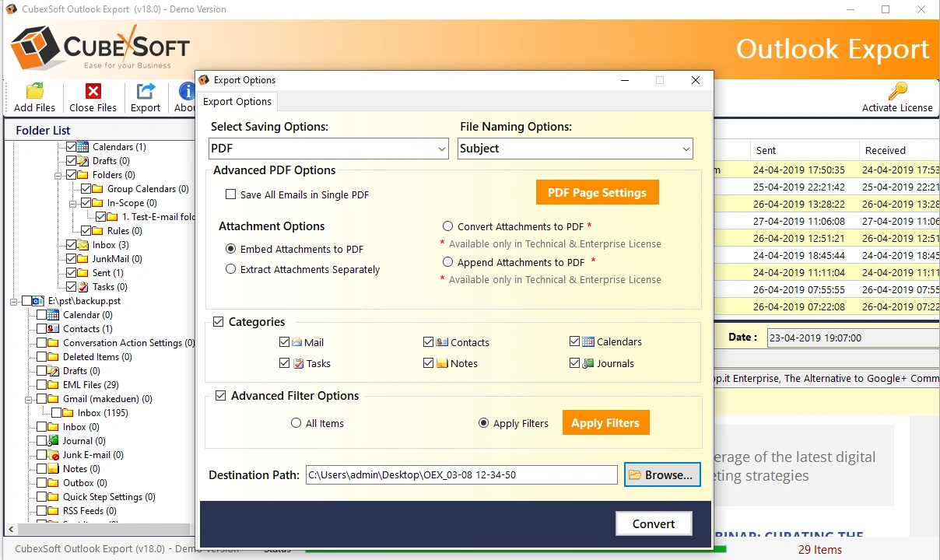Screen dimensions: 940x560
Task: Select the Deleted Items (0) folder
Action: click(x=97, y=357)
